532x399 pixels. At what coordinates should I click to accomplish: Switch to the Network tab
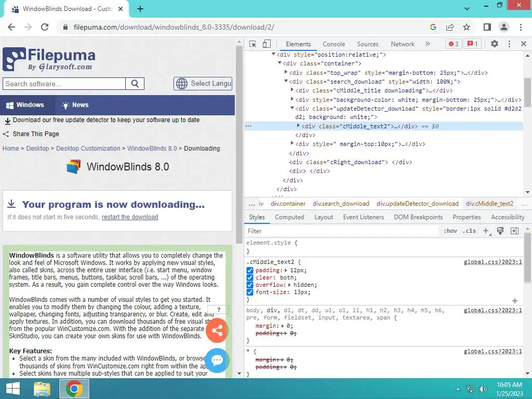[403, 44]
